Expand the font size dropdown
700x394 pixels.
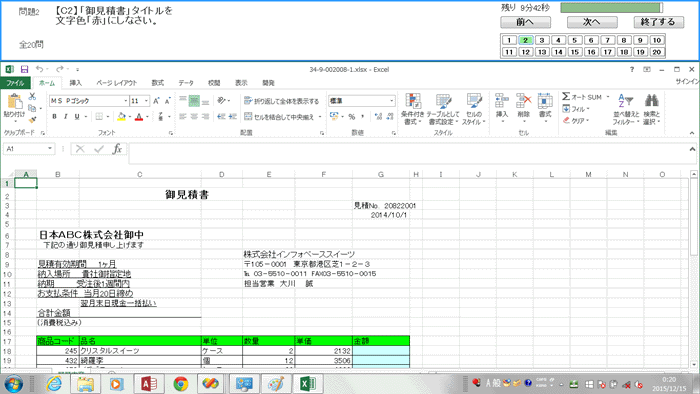146,101
